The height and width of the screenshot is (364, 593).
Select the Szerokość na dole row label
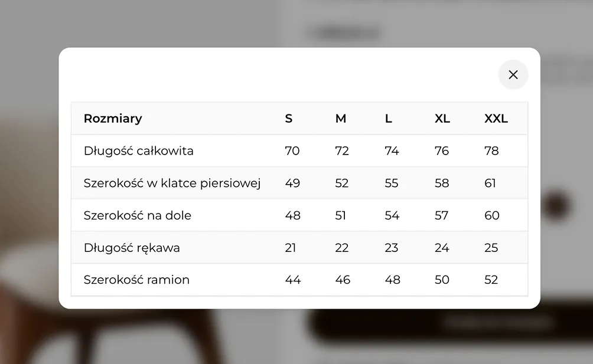coord(137,215)
